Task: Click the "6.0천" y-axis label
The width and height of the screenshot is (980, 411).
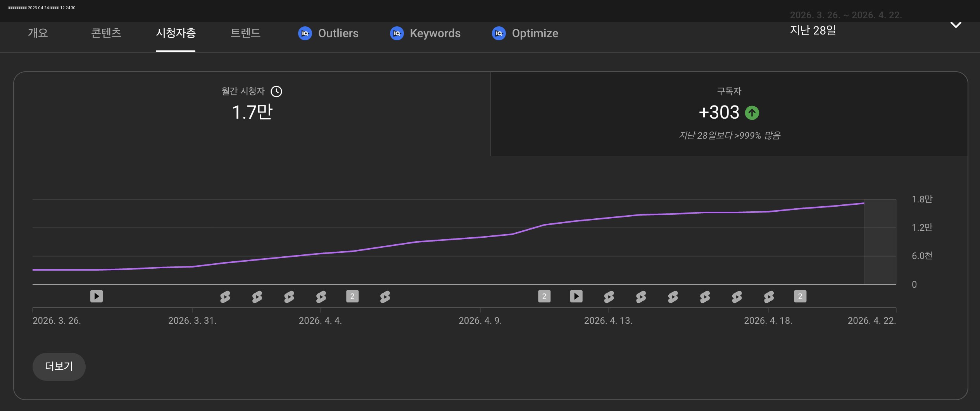Action: pyautogui.click(x=922, y=256)
